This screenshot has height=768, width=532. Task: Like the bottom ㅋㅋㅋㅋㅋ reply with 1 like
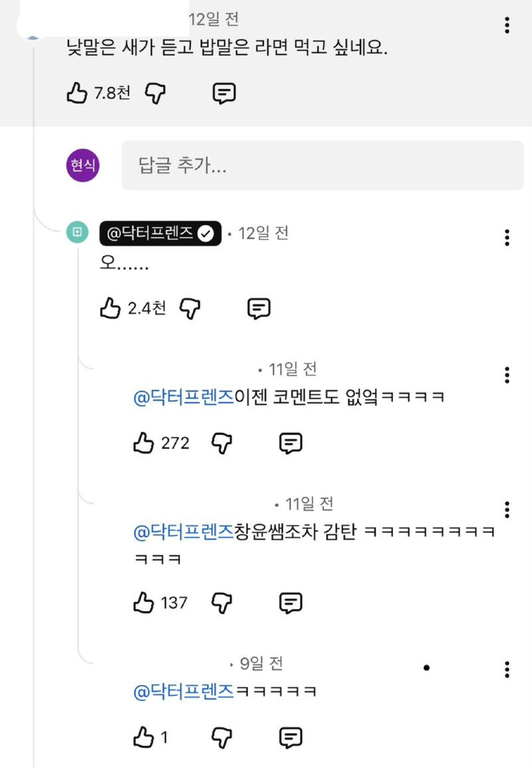click(144, 737)
